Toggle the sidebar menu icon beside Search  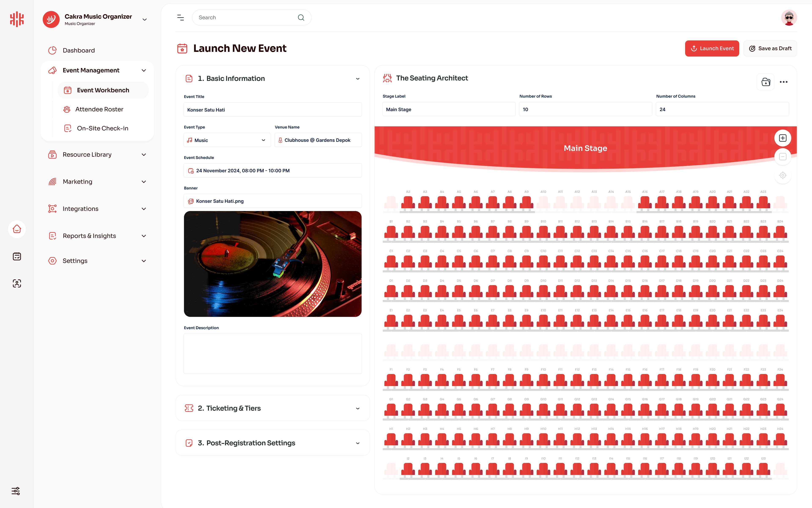click(181, 18)
